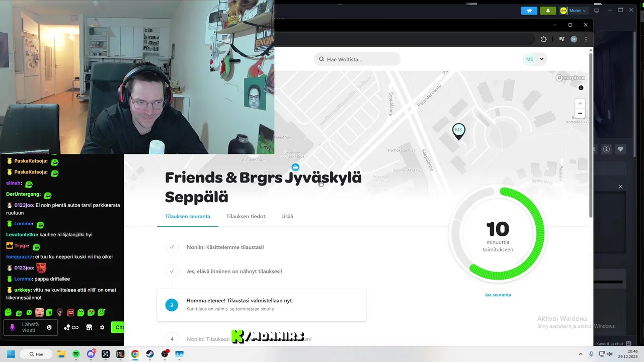Open the chat shop icon
The image size is (644, 362).
click(x=89, y=327)
